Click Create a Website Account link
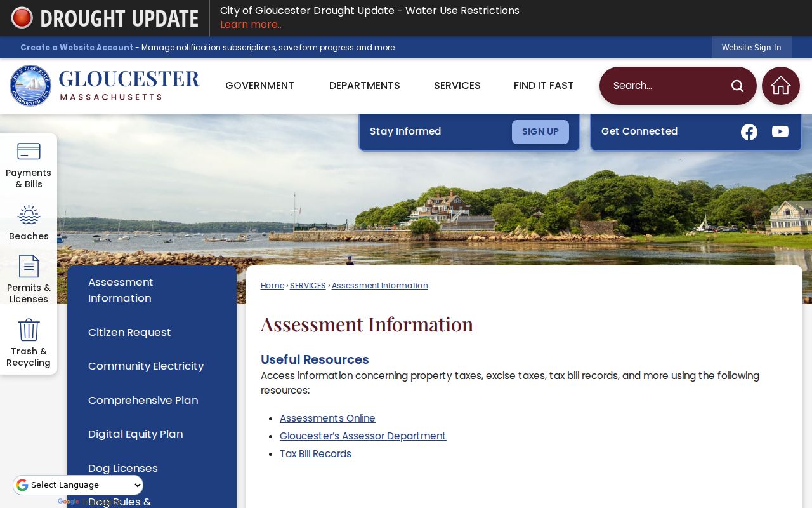Screen dimensions: 812x508 click(77, 48)
